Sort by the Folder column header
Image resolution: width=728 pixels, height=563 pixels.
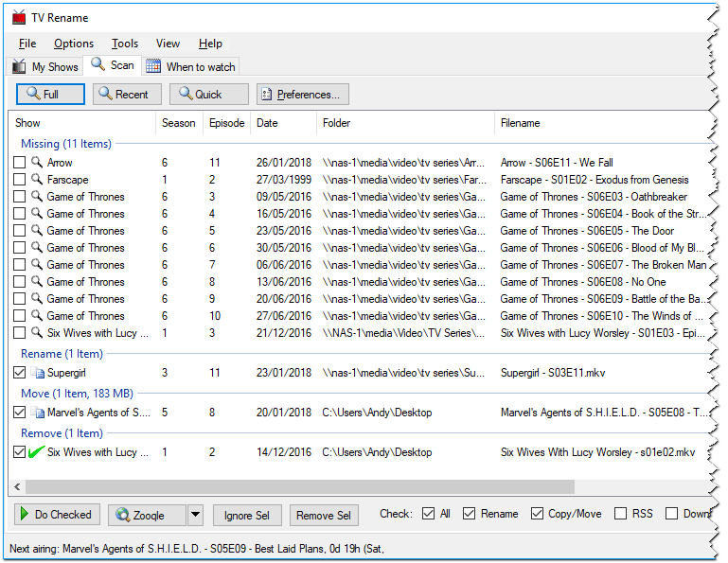point(406,123)
